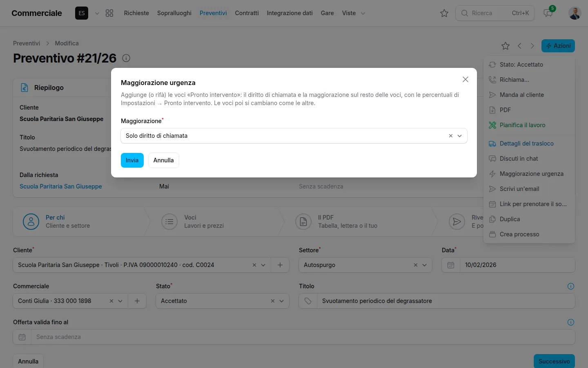
Task: Expand the Viste dropdown
Action: pos(354,13)
